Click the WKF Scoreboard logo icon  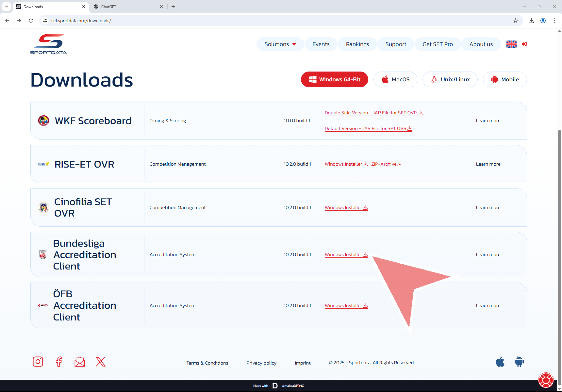[43, 121]
